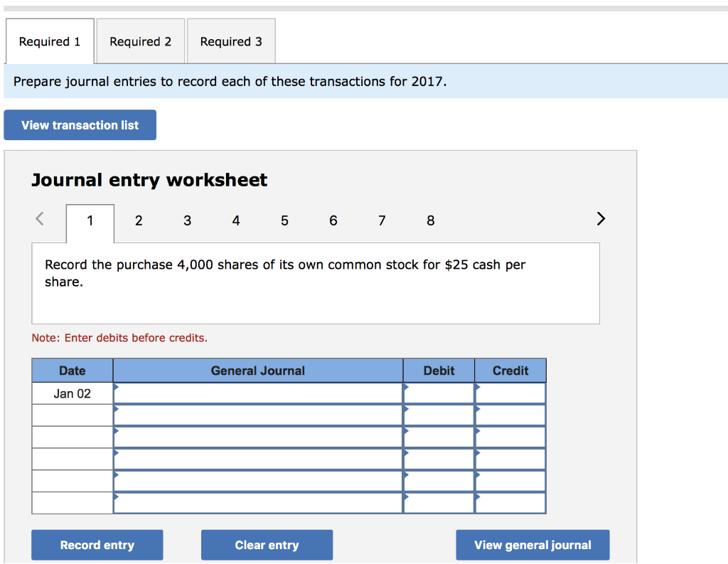Image resolution: width=728 pixels, height=564 pixels.
Task: Select journal entry tab 1
Action: tap(90, 223)
